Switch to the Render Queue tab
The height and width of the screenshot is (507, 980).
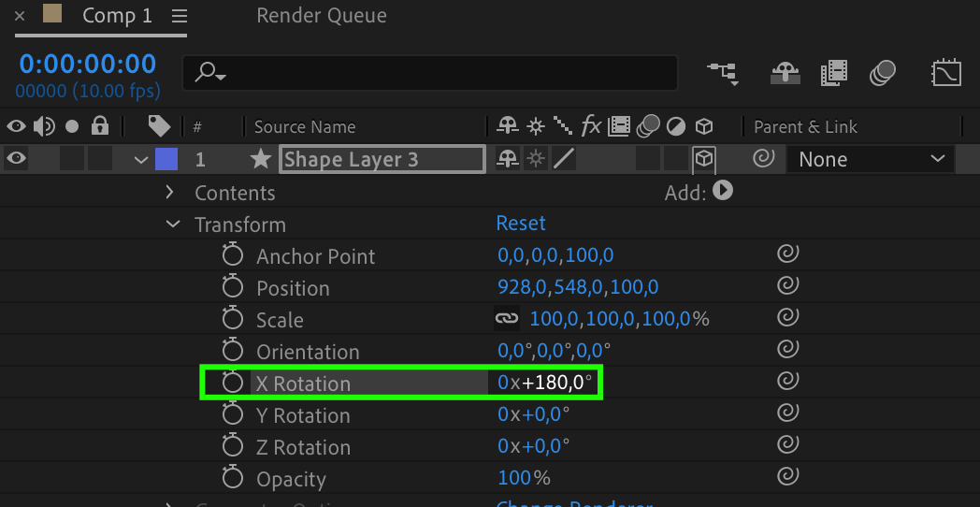(321, 15)
